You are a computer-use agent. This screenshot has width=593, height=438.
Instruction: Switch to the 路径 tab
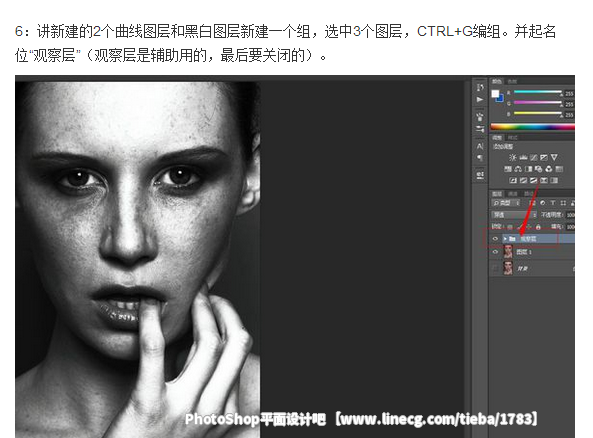[x=528, y=194]
